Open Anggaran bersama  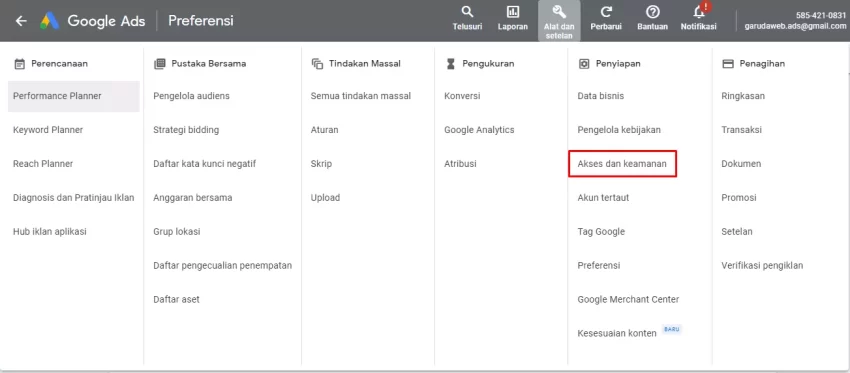pyautogui.click(x=192, y=198)
